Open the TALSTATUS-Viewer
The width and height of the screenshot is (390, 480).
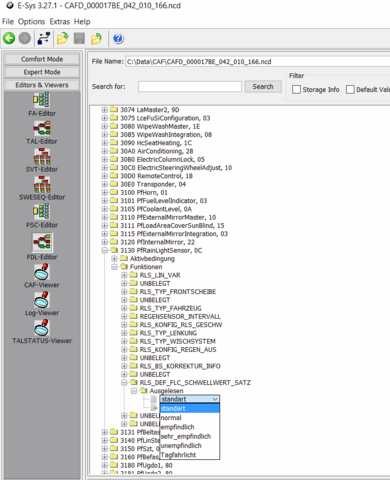(x=42, y=332)
